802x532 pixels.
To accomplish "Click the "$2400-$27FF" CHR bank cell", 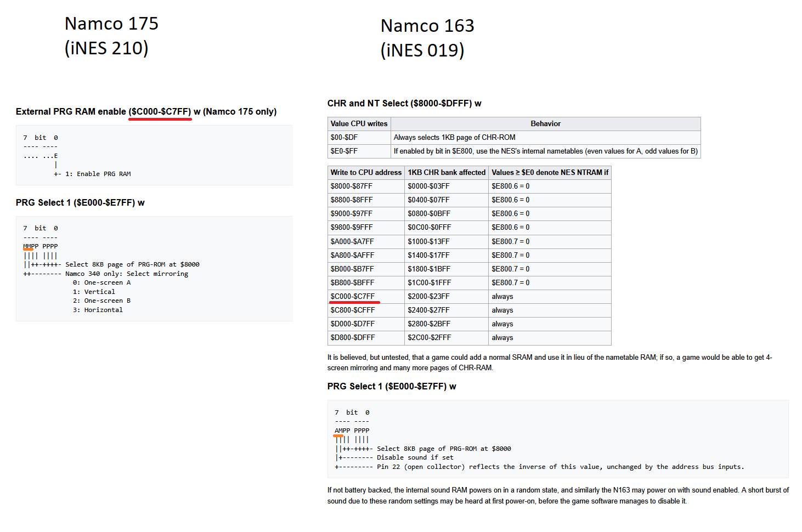I will pyautogui.click(x=447, y=310).
